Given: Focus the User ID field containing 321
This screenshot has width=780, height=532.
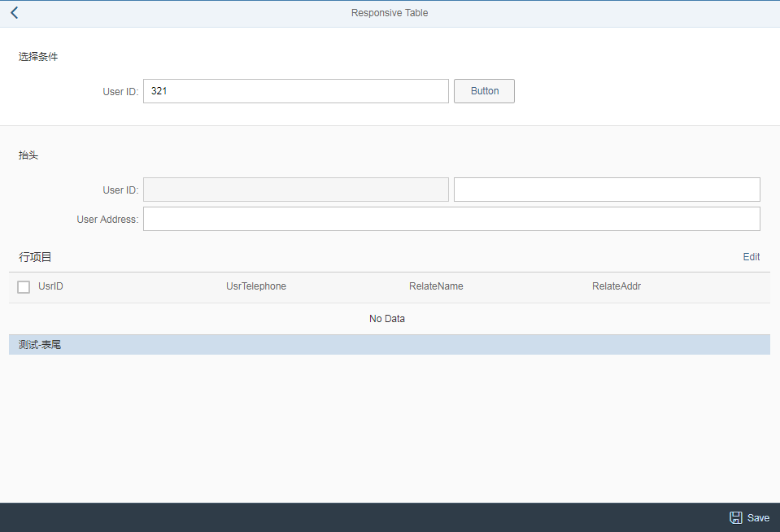Looking at the screenshot, I should click(x=296, y=91).
